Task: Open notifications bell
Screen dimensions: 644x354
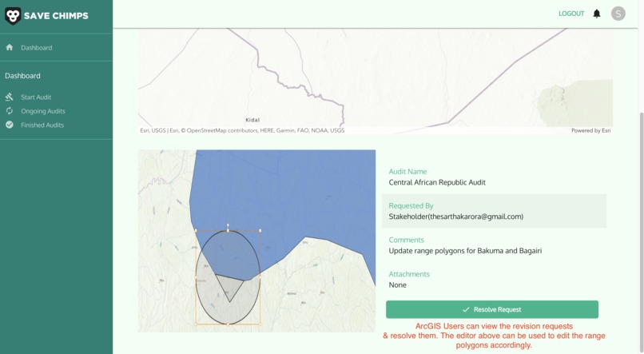Action: point(597,14)
